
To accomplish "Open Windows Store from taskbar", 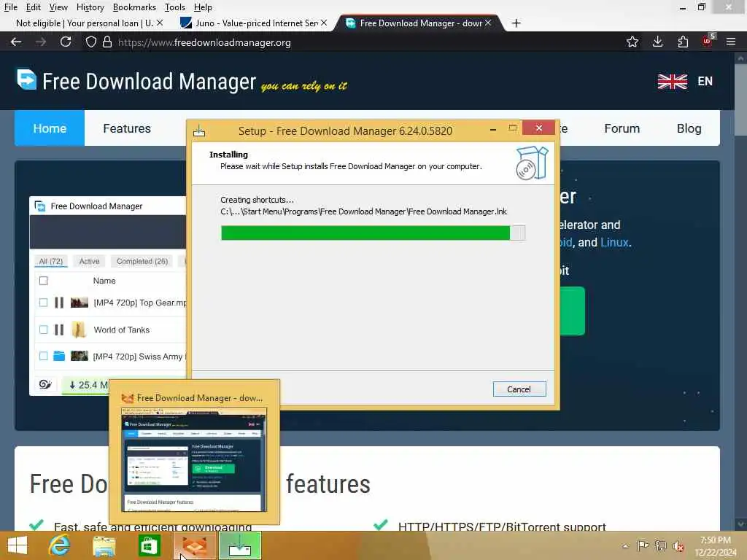I will [149, 546].
